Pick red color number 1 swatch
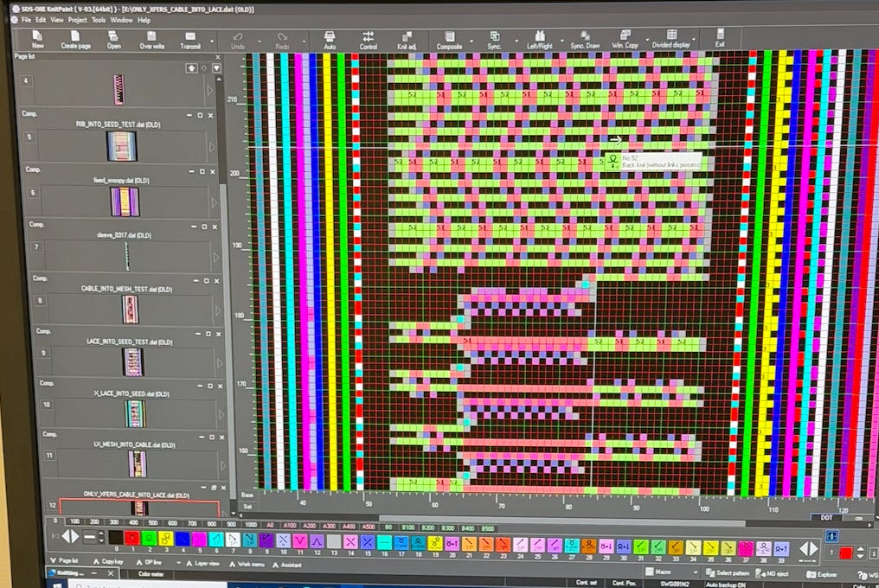This screenshot has height=588, width=879. 132,539
